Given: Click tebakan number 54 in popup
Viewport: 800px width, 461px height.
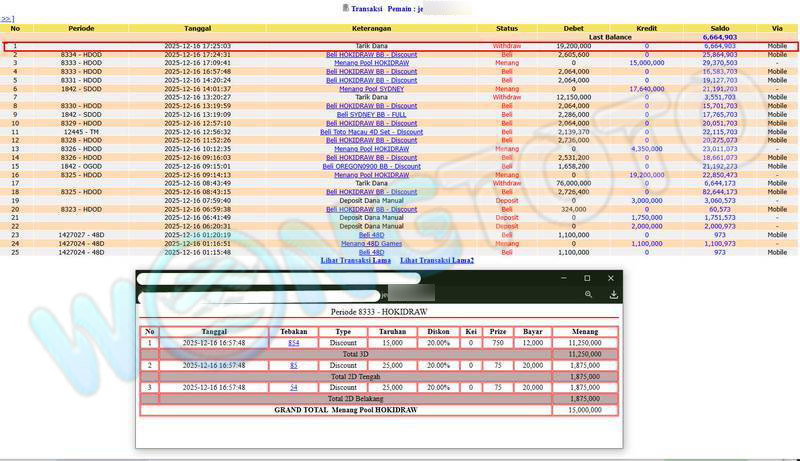Looking at the screenshot, I should 293,387.
